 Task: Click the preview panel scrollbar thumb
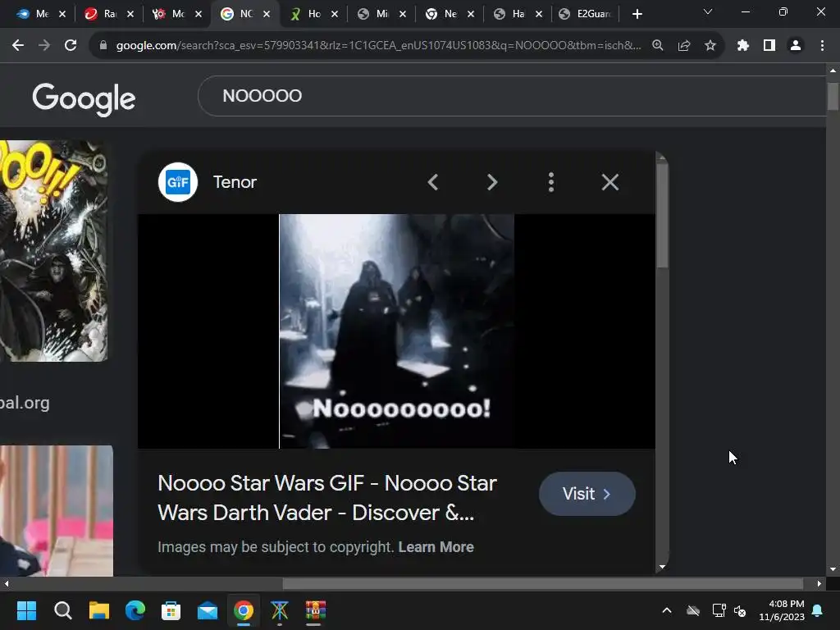(663, 216)
